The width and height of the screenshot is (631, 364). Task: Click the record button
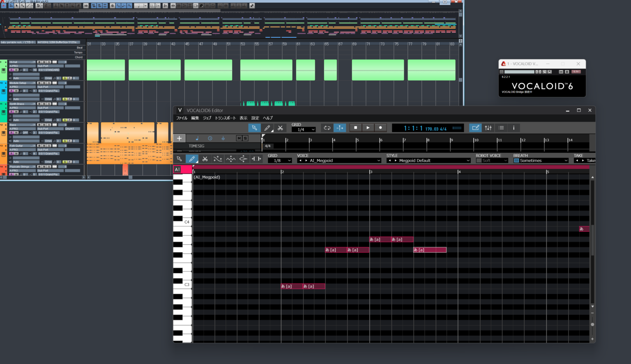(380, 128)
